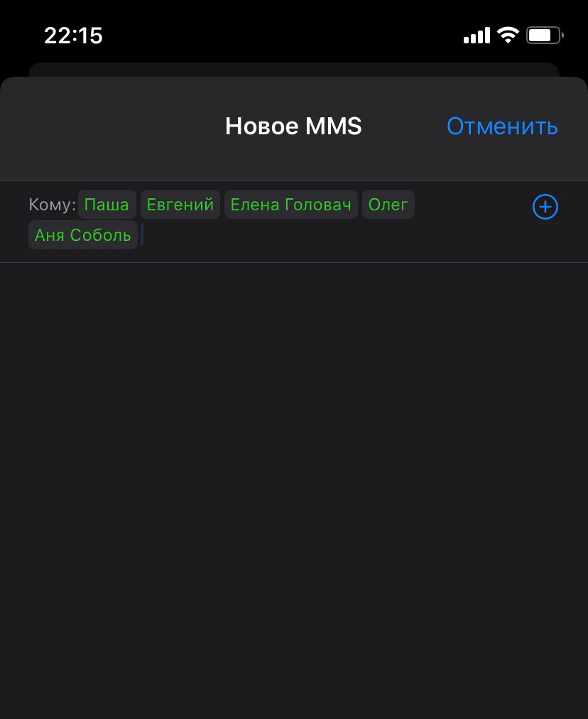Select the Паша recipient chip
Image resolution: width=588 pixels, height=719 pixels.
point(107,205)
